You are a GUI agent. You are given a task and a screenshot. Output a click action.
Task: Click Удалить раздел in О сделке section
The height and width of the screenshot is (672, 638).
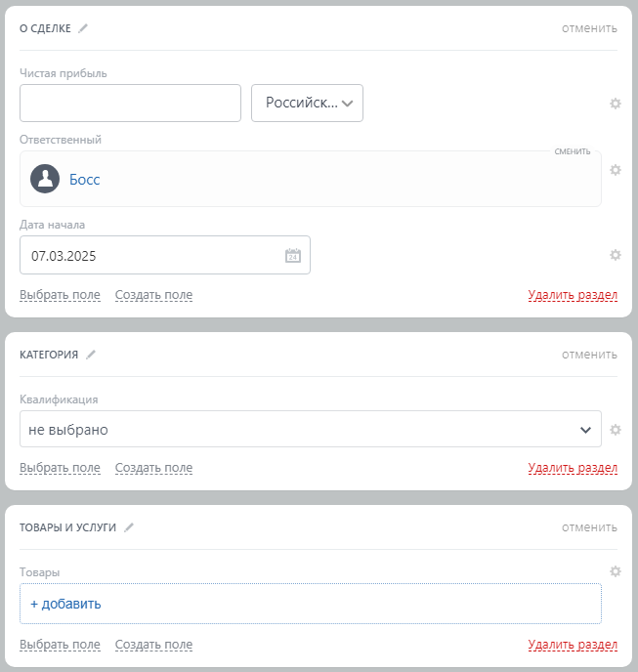[573, 295]
